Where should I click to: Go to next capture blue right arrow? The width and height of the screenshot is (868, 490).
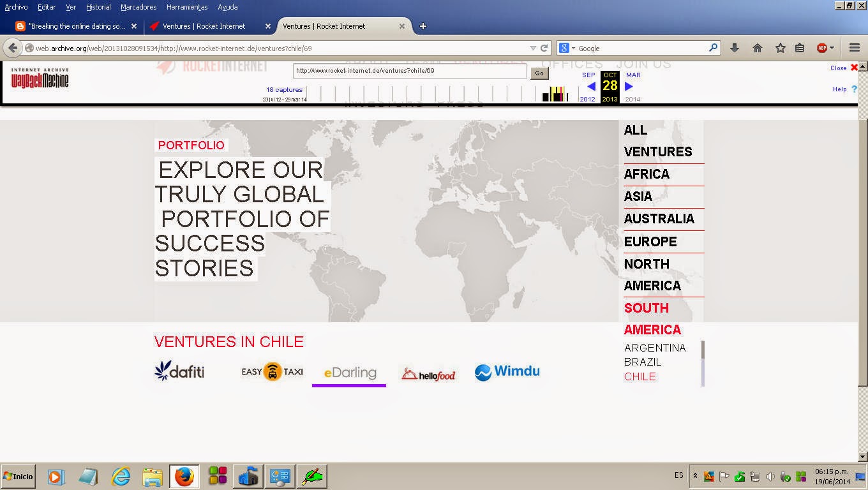click(629, 86)
